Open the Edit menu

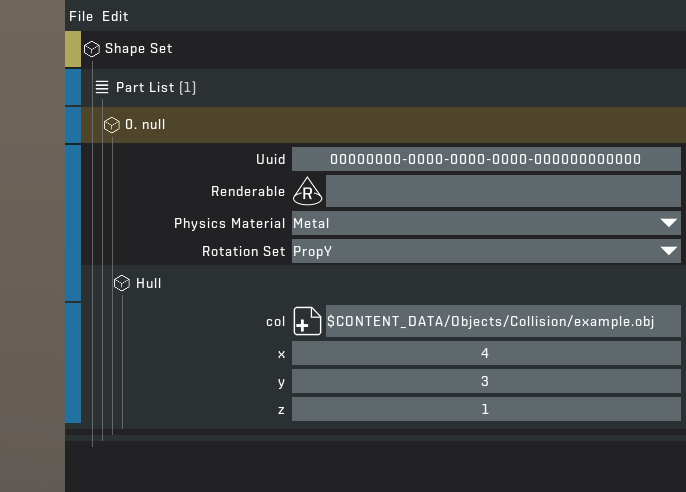tap(115, 16)
